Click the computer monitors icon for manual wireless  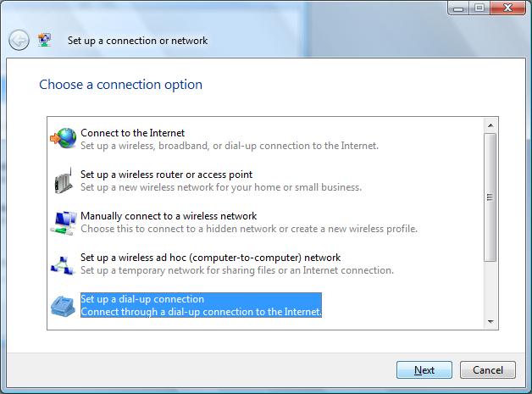(64, 222)
